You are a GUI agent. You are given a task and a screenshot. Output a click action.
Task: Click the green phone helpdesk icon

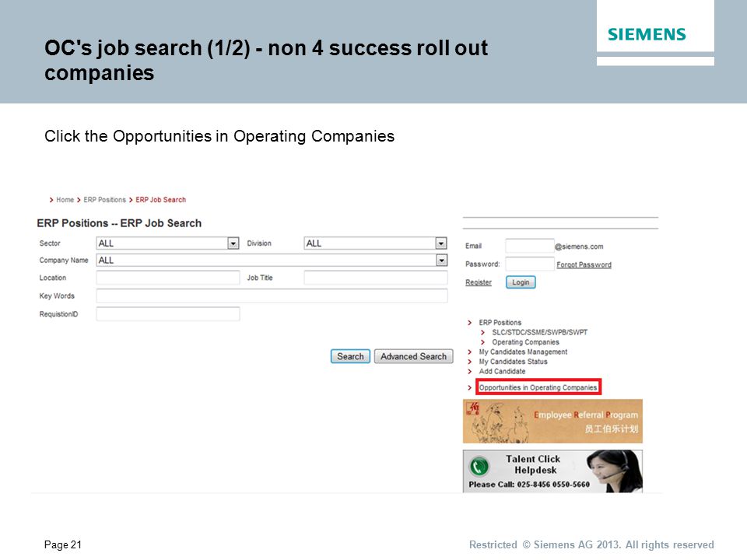(479, 466)
